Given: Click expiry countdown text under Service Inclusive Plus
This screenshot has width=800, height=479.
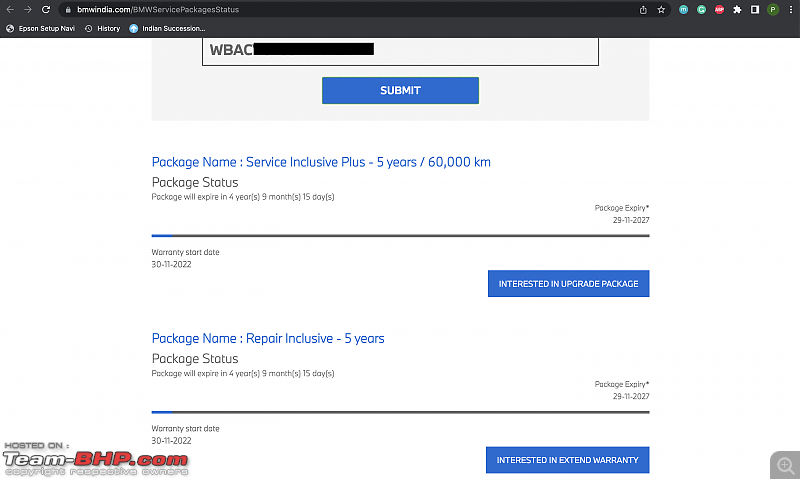Looking at the screenshot, I should pyautogui.click(x=243, y=197).
